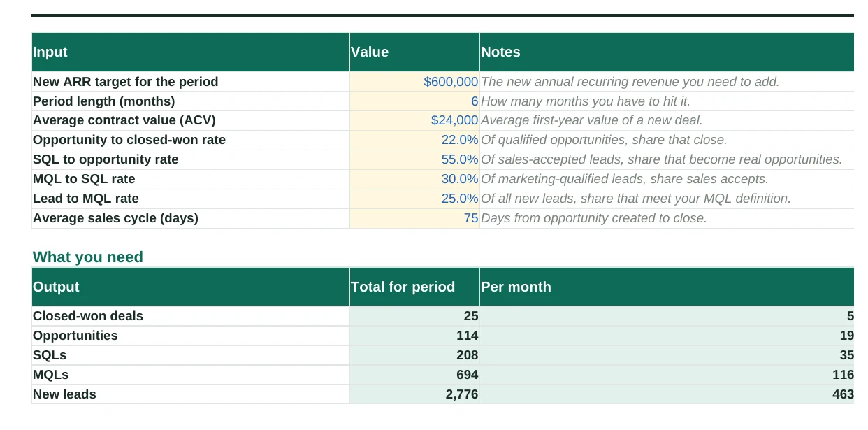Select the SQLs total 208

pos(414,355)
